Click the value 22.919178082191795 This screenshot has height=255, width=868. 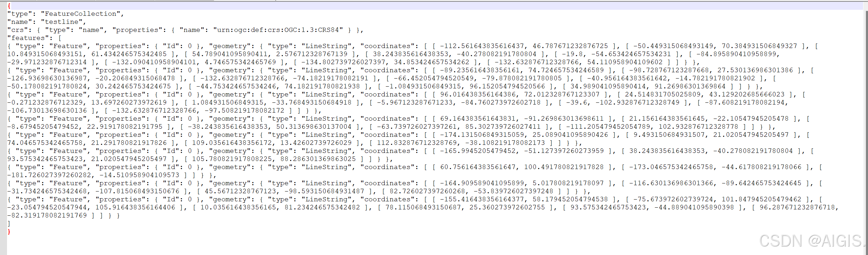(125, 127)
